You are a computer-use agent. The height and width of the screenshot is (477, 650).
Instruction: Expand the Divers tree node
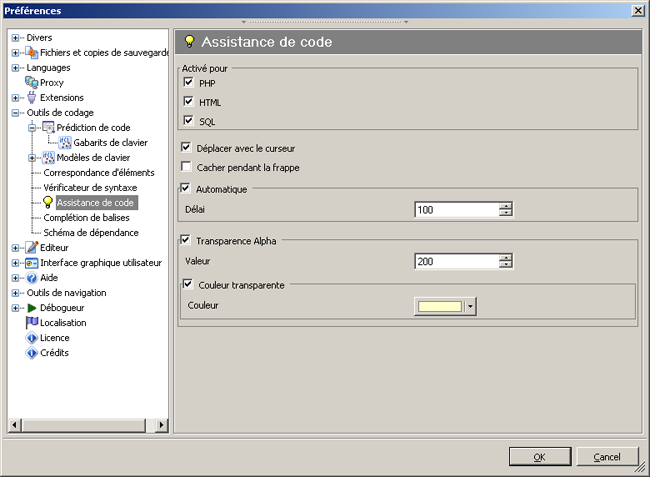pyautogui.click(x=16, y=38)
